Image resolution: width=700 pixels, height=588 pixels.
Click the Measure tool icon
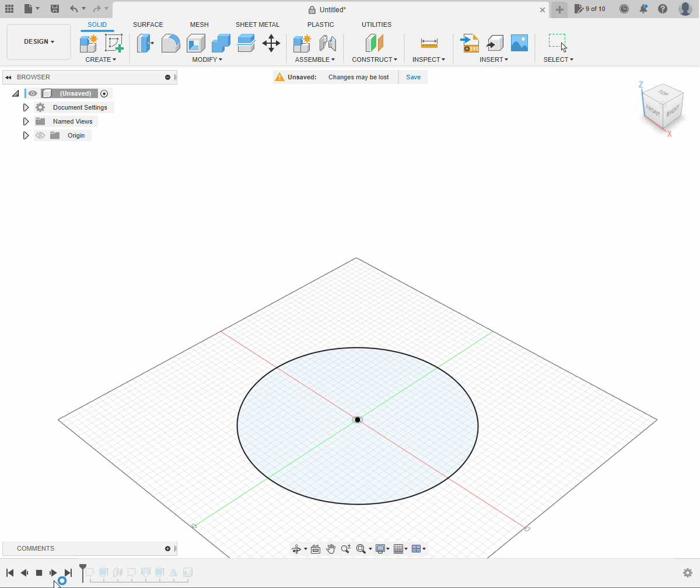click(x=429, y=43)
